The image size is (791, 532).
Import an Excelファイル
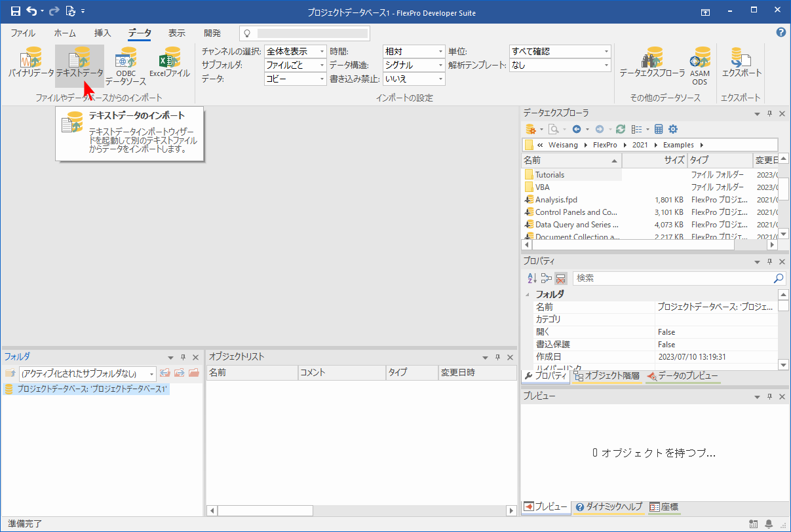(x=170, y=63)
